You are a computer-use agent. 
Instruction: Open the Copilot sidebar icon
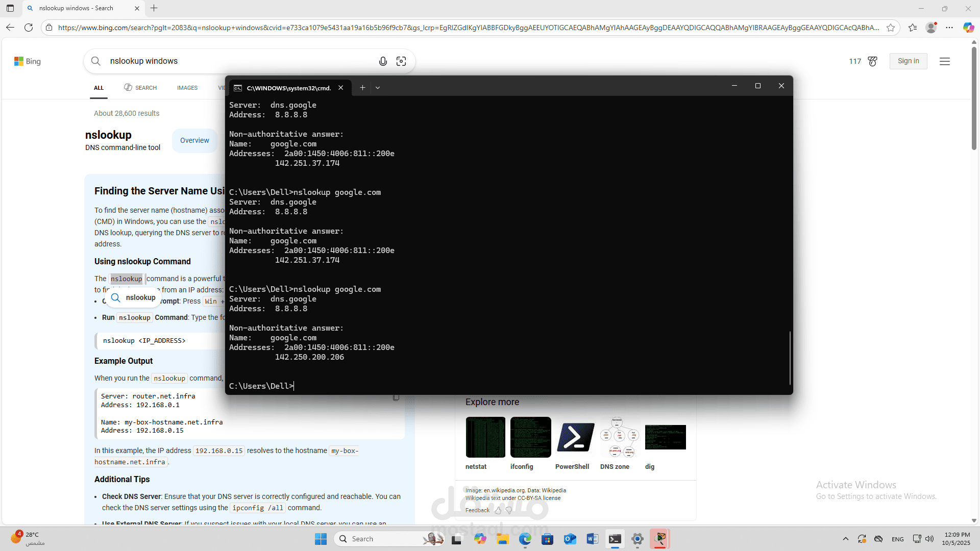pyautogui.click(x=968, y=28)
